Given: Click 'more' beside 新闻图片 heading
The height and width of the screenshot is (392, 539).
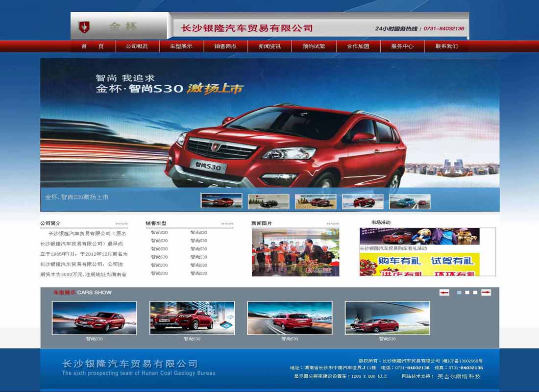Looking at the screenshot, I should click(333, 224).
